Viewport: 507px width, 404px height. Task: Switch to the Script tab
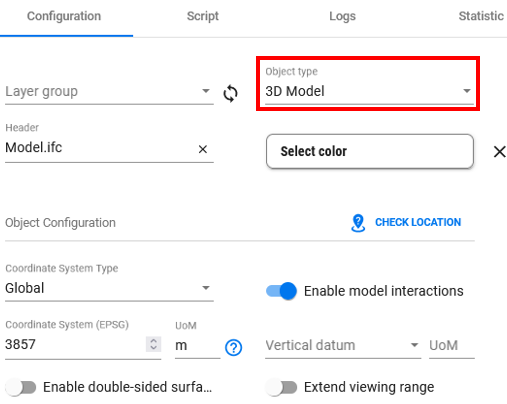[x=203, y=16]
